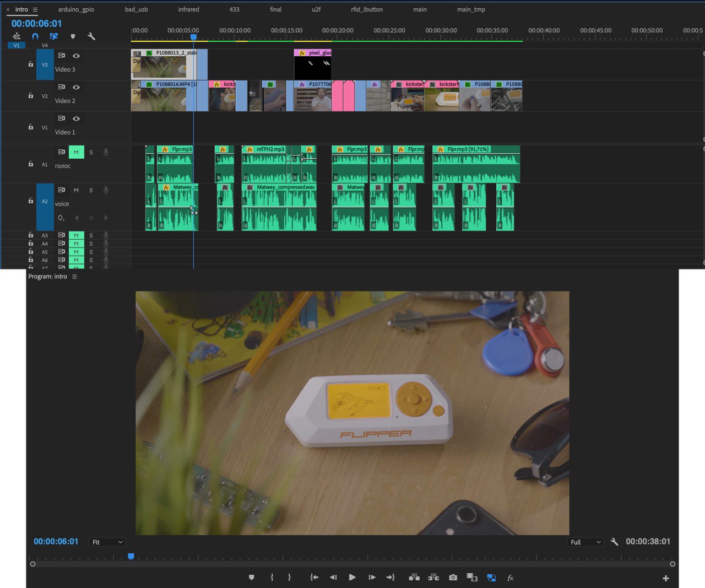Step back one frame
The height and width of the screenshot is (588, 705).
coord(333,578)
